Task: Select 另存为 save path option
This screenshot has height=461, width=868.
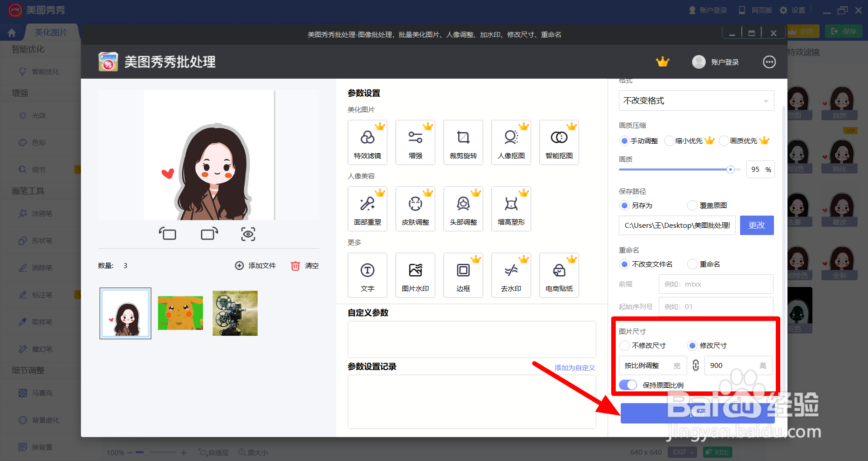Action: (636, 206)
